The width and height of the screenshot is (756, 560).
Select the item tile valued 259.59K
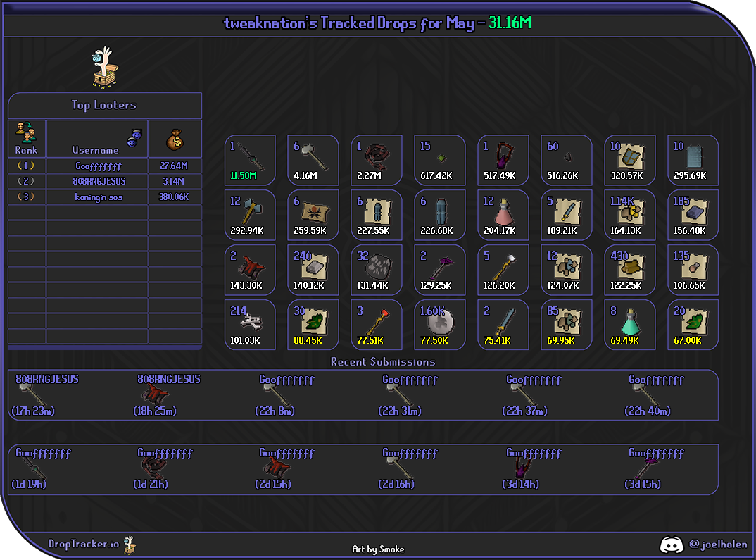pyautogui.click(x=313, y=215)
